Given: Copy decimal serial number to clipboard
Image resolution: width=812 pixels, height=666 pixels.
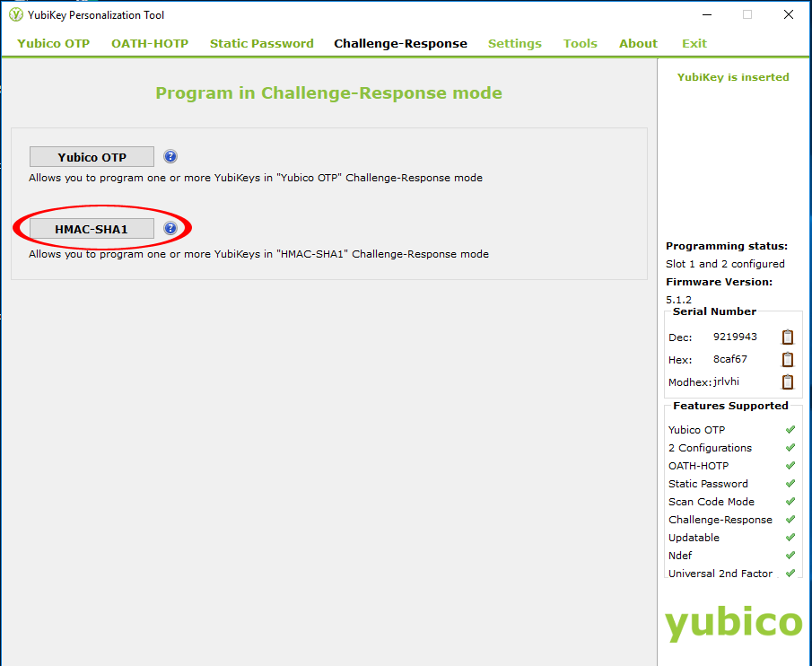Looking at the screenshot, I should point(787,337).
